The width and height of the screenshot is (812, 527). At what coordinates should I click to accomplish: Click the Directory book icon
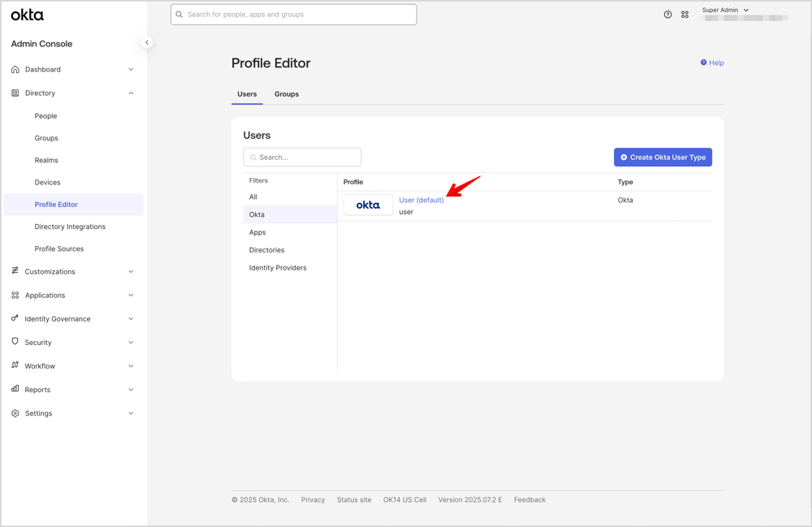click(15, 93)
